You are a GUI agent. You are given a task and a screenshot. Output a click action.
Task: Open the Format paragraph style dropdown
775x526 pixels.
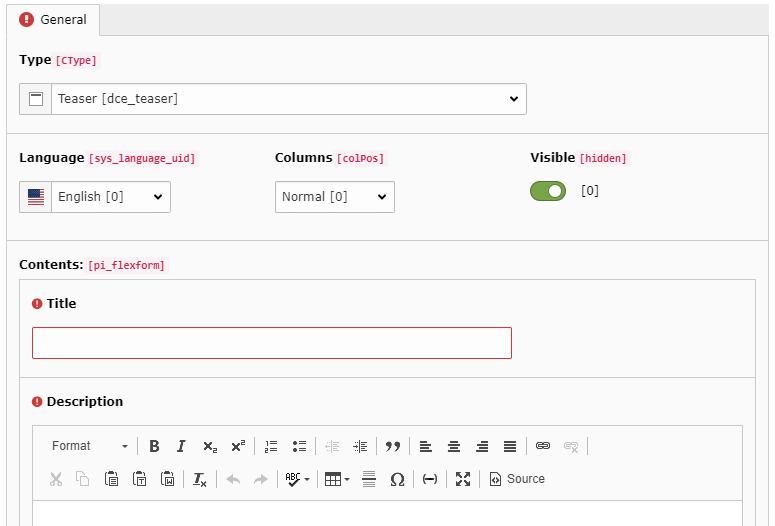coord(90,446)
